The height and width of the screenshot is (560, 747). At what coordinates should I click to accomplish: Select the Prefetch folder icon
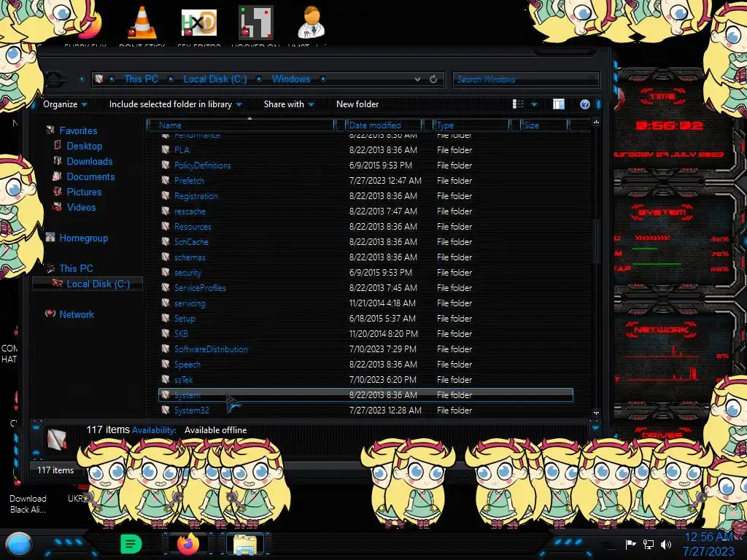(166, 181)
